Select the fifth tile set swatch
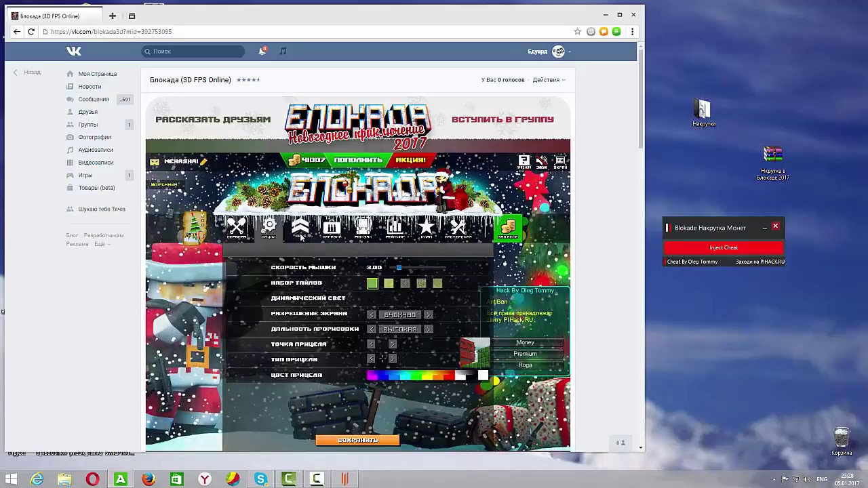The width and height of the screenshot is (868, 488). click(x=437, y=283)
